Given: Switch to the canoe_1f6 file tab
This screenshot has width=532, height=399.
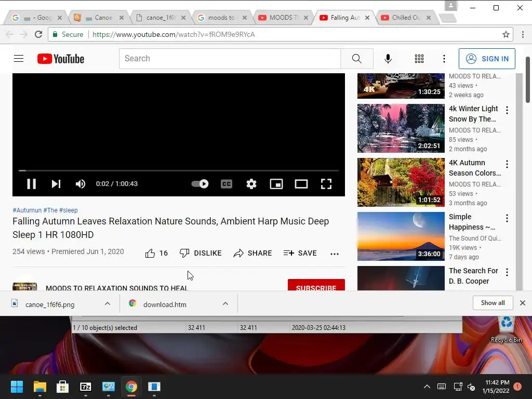Looking at the screenshot, I should coord(160,18).
